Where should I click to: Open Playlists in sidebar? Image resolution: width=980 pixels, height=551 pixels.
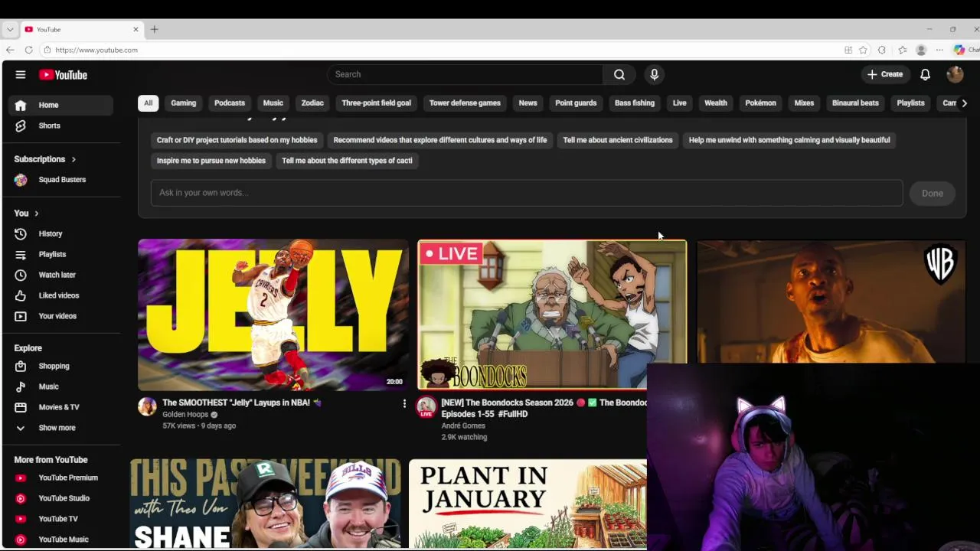pyautogui.click(x=61, y=254)
